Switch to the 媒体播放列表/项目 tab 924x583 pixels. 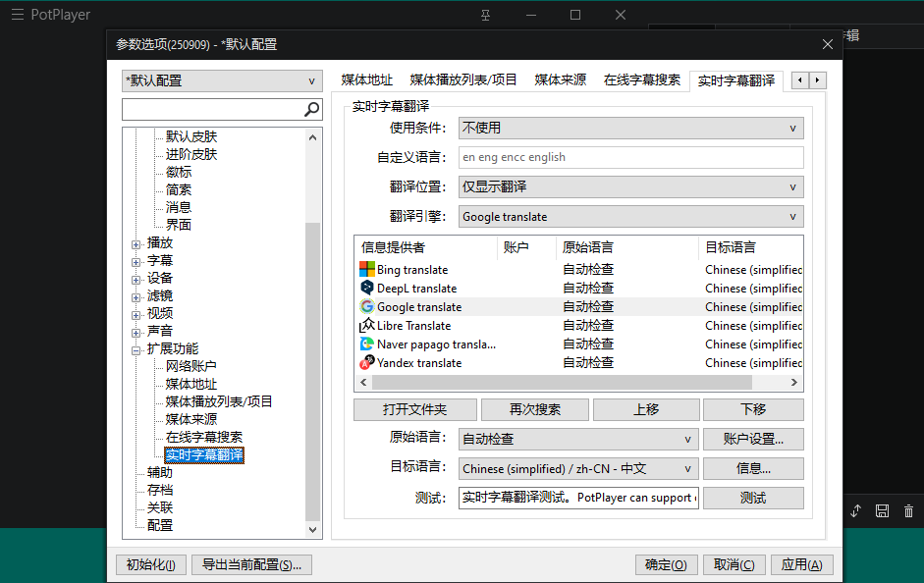coord(463,80)
